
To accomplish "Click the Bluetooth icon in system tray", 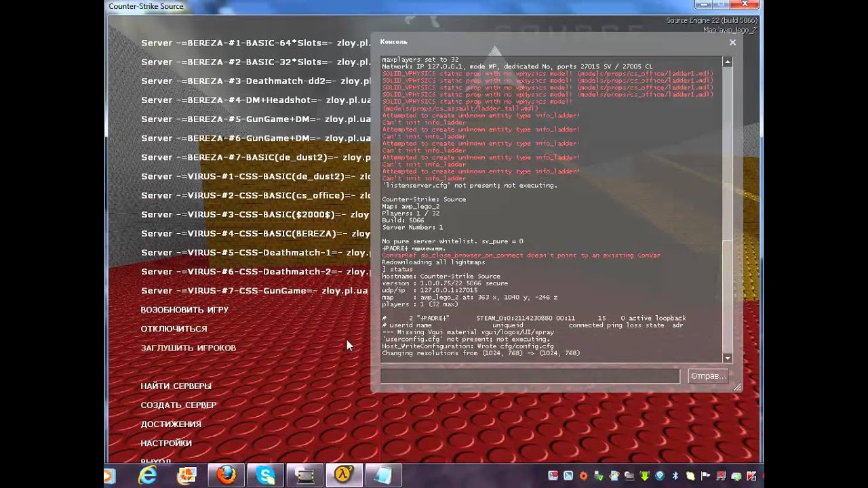I will pyautogui.click(x=675, y=476).
